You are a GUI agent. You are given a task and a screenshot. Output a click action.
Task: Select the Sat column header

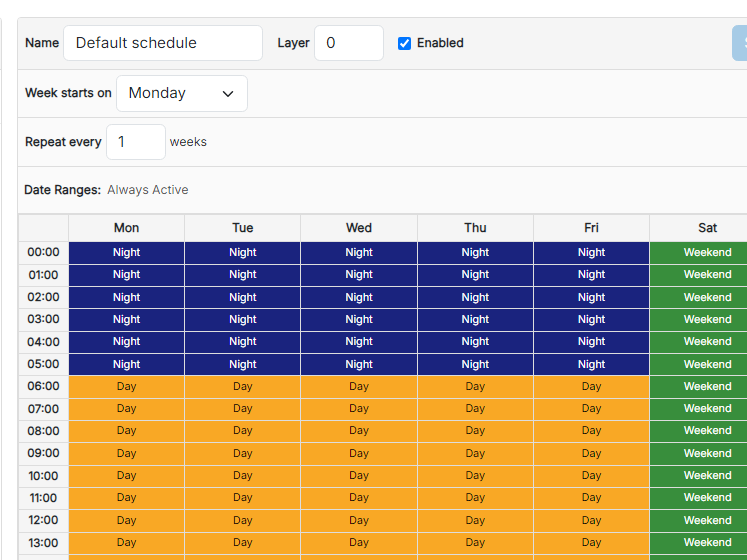tap(698, 228)
